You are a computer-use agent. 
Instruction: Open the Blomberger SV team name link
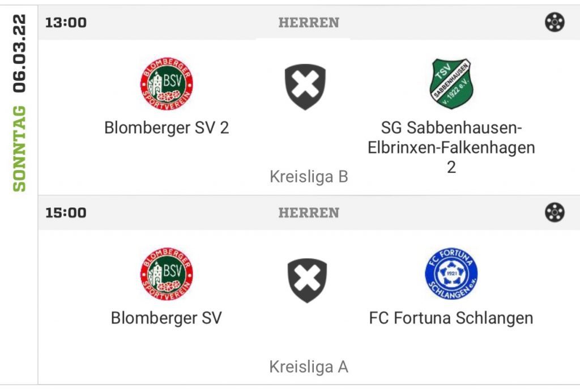(167, 318)
